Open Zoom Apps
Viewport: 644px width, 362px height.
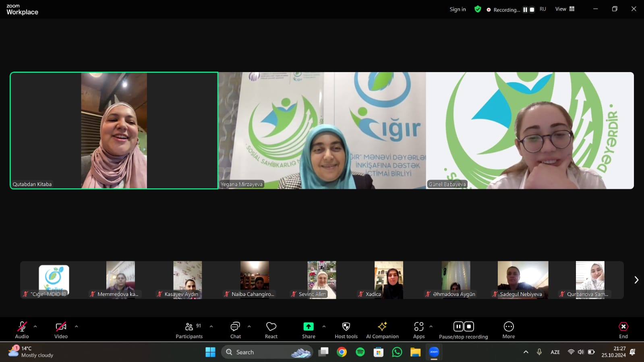coord(419,330)
